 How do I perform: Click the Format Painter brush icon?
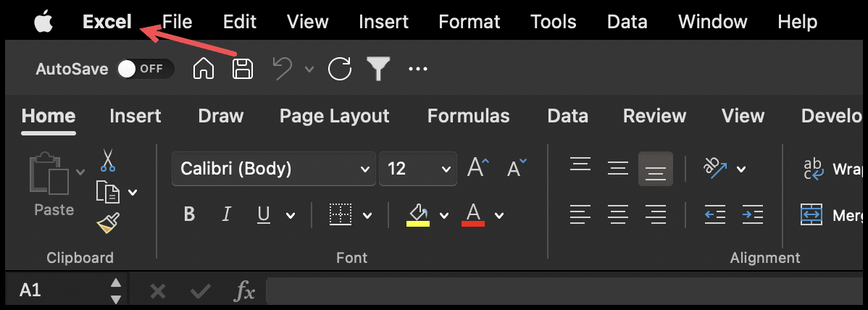click(x=107, y=224)
